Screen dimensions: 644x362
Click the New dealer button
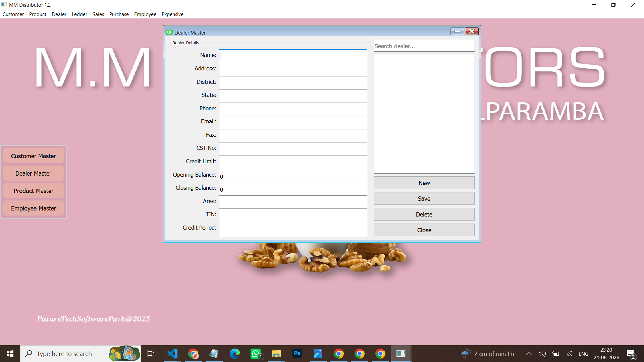pyautogui.click(x=424, y=183)
